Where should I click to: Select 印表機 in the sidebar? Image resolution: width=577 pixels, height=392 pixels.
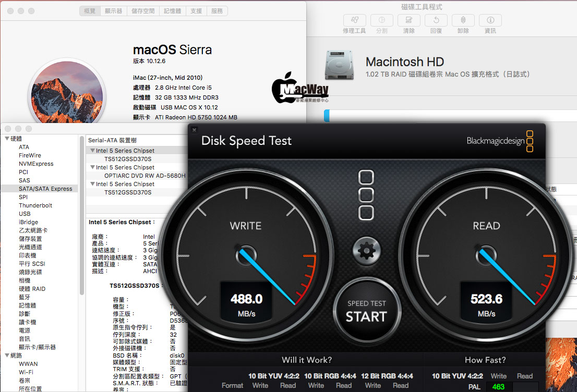[x=27, y=255]
